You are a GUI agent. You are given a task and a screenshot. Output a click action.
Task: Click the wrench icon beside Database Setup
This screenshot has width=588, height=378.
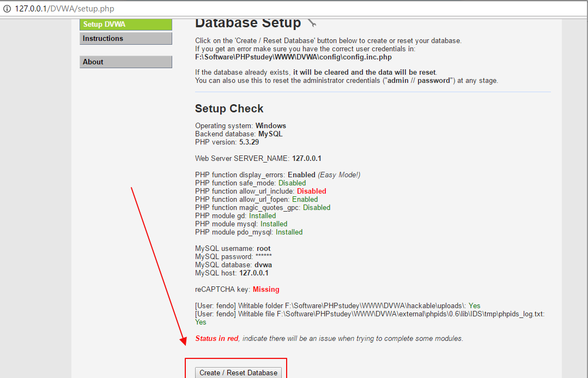tap(312, 23)
